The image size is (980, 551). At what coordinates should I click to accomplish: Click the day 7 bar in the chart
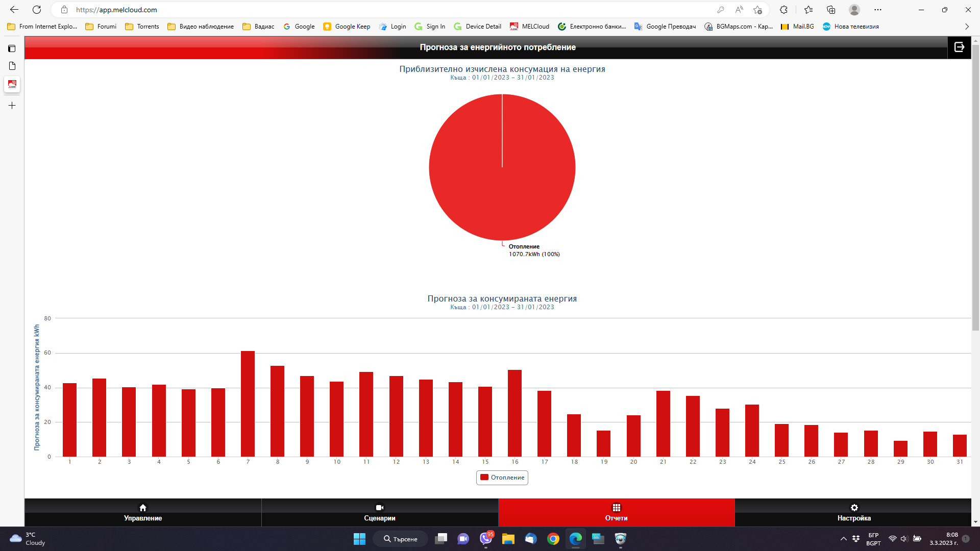click(248, 403)
